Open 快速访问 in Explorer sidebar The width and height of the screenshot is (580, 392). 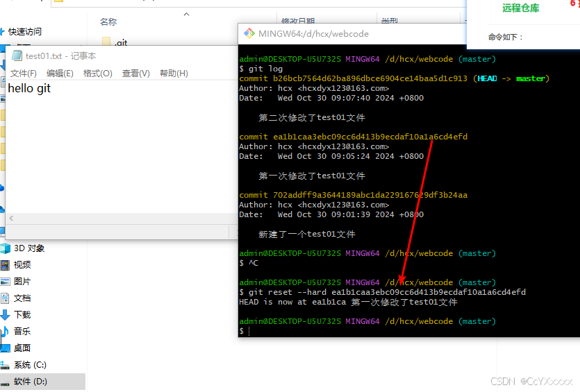click(25, 32)
